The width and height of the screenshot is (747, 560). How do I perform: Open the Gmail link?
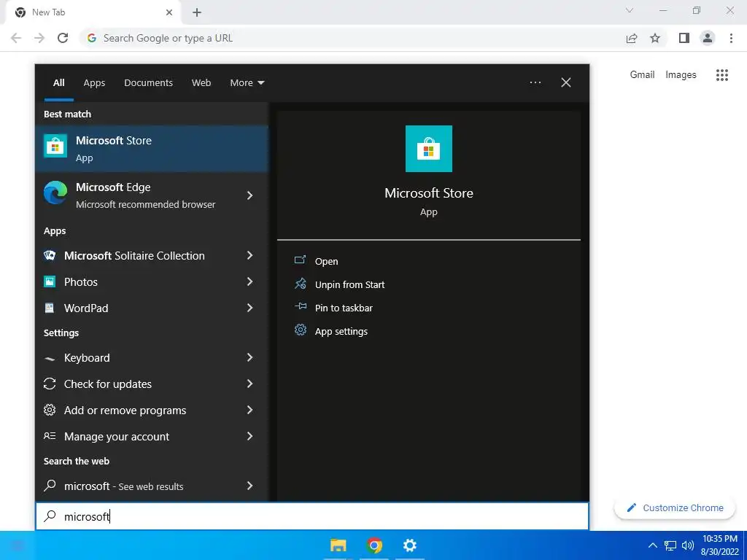coord(642,75)
